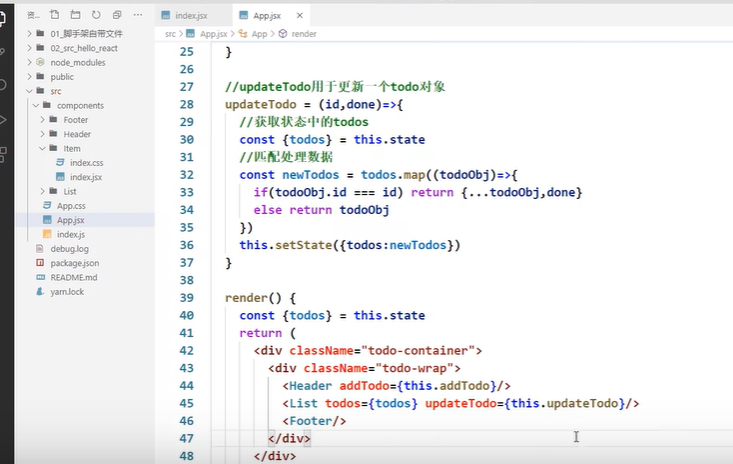Click the node_modules folder icon

click(41, 62)
